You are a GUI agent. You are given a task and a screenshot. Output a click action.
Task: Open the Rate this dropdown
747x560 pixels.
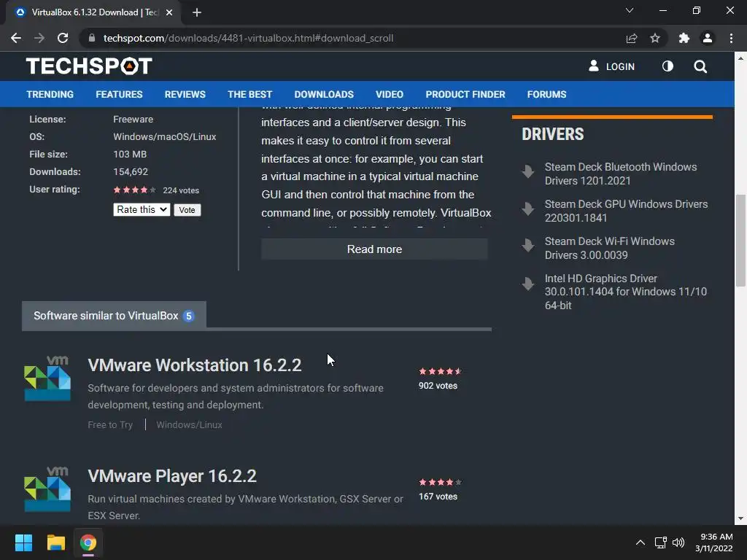[x=142, y=209]
